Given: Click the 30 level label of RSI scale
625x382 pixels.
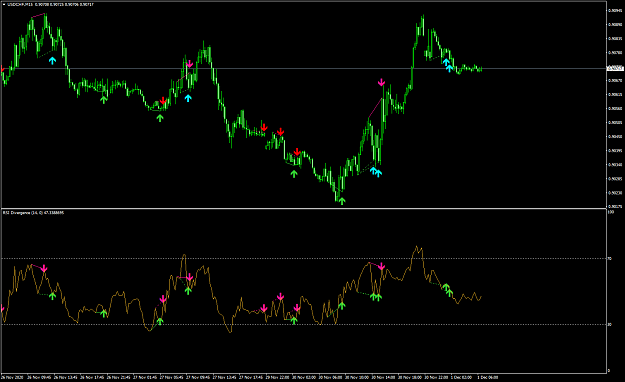Looking at the screenshot, I should [609, 325].
